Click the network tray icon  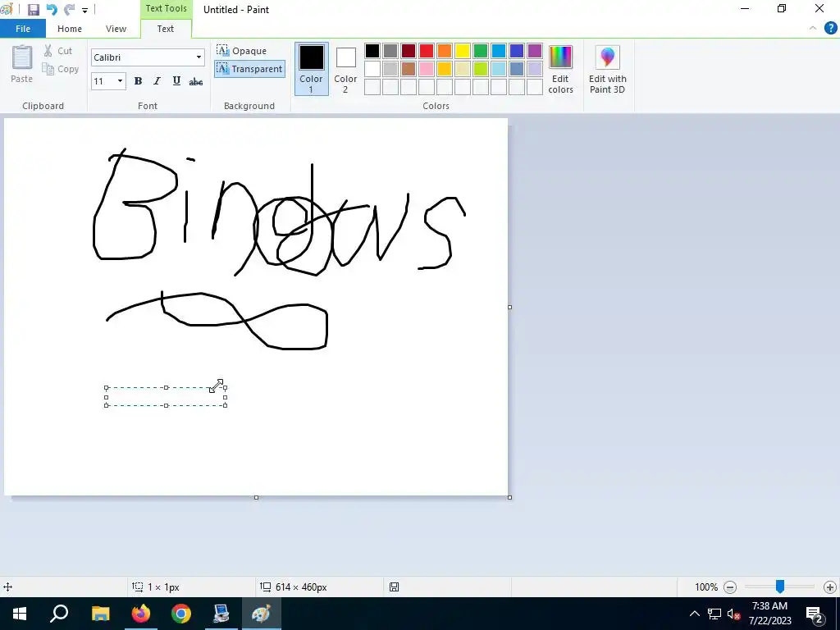[x=714, y=614]
